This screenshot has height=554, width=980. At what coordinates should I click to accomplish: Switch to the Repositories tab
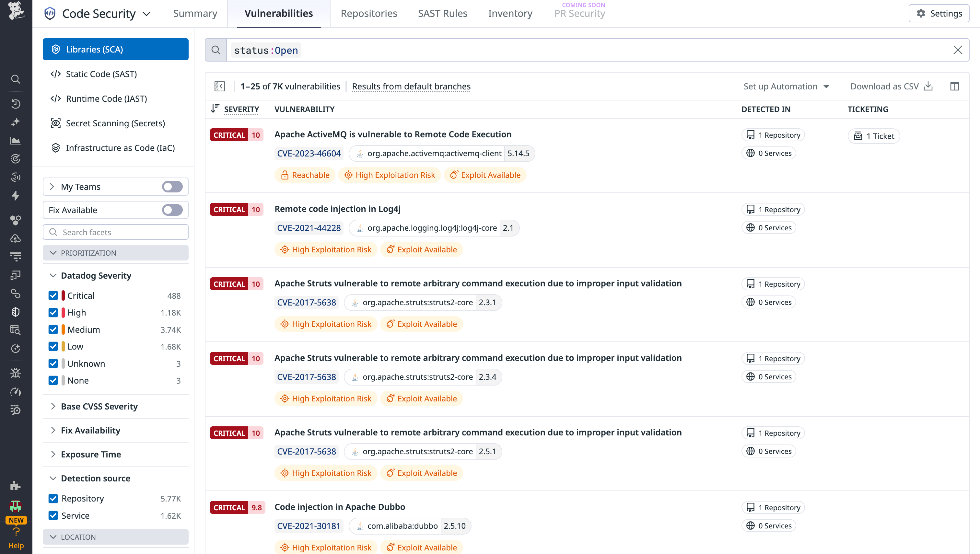[369, 13]
